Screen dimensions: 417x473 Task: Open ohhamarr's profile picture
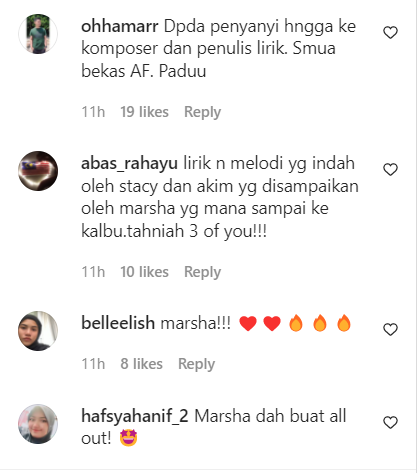[x=38, y=34]
